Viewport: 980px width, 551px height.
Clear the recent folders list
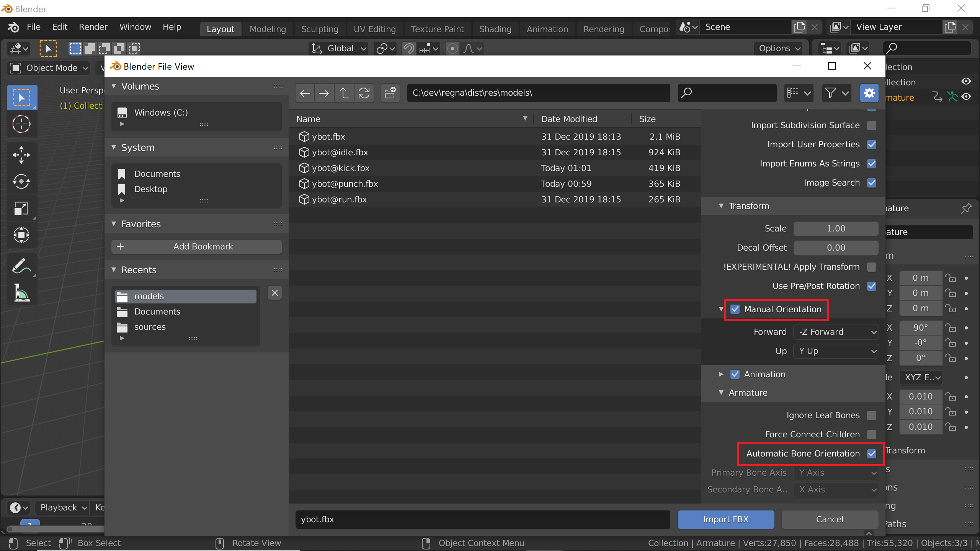(x=274, y=293)
